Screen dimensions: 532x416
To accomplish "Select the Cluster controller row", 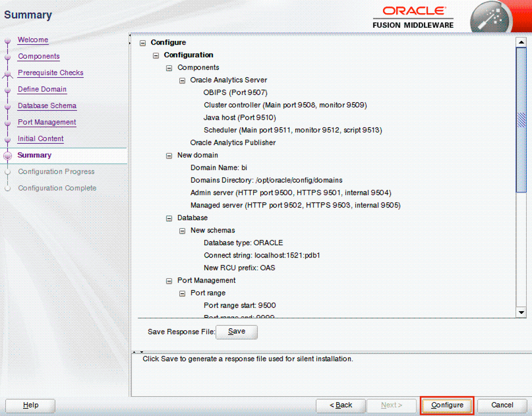I will pos(285,105).
